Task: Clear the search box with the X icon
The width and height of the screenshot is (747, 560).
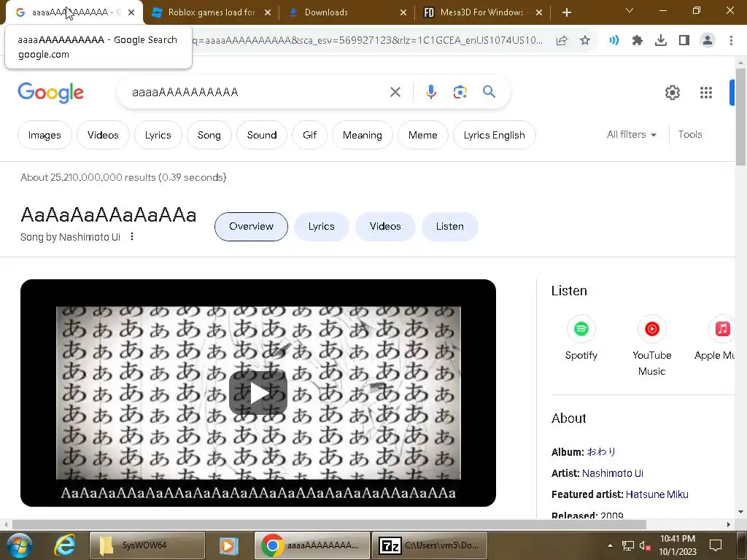Action: (395, 92)
